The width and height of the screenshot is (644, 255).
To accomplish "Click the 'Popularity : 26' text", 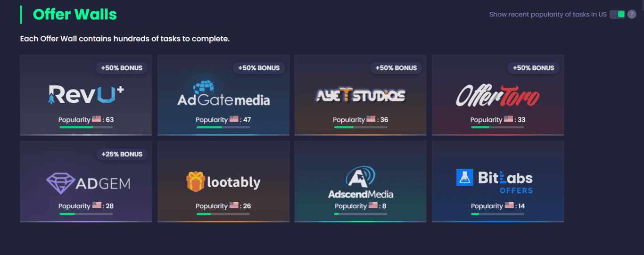I will pyautogui.click(x=223, y=206).
